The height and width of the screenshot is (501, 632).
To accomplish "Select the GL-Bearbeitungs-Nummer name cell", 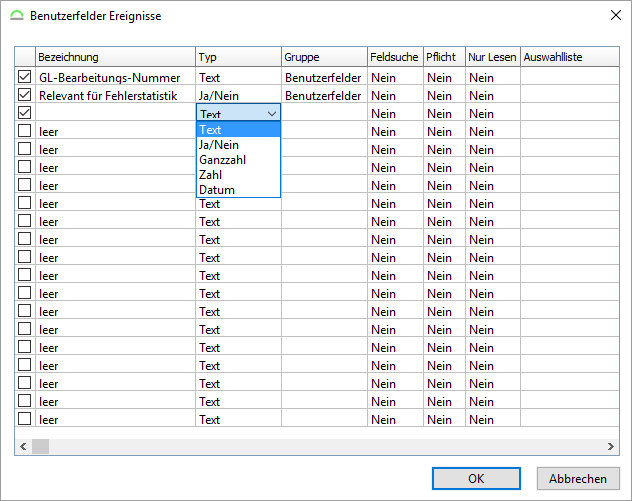I will [116, 76].
